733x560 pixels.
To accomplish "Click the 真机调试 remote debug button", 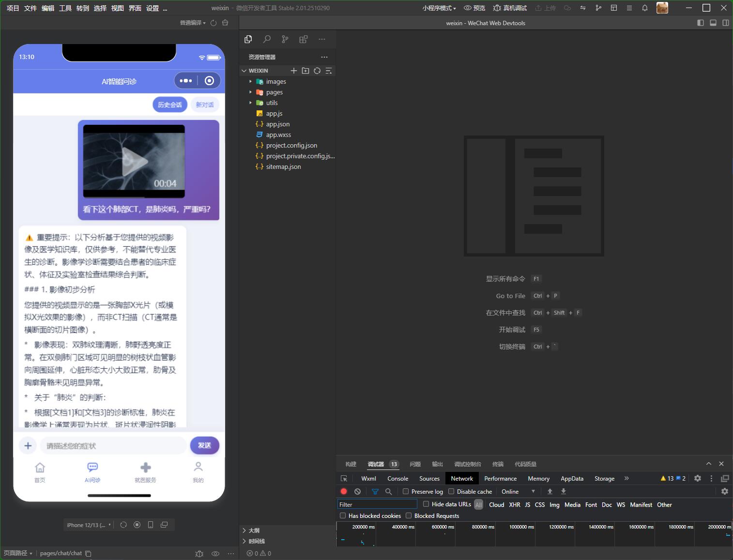I will [510, 8].
